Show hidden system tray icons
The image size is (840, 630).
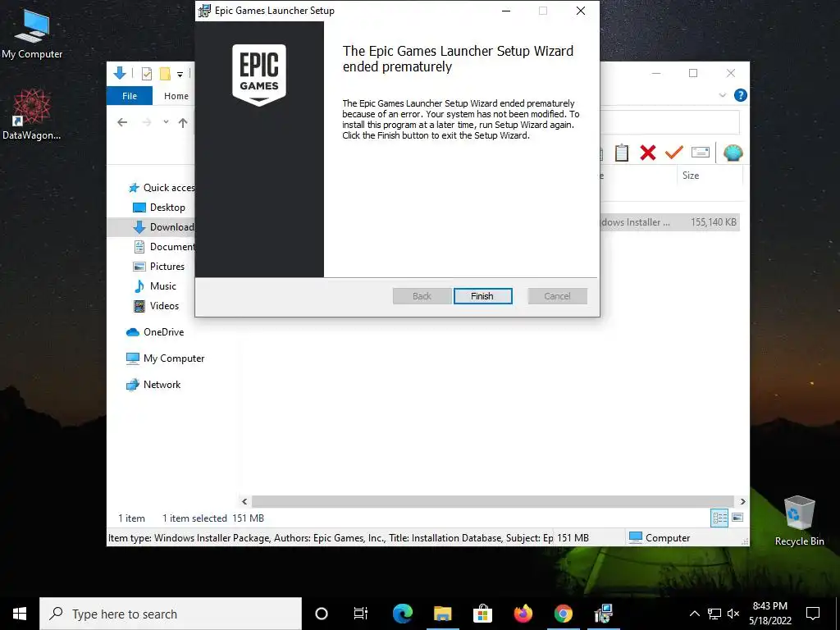(694, 614)
